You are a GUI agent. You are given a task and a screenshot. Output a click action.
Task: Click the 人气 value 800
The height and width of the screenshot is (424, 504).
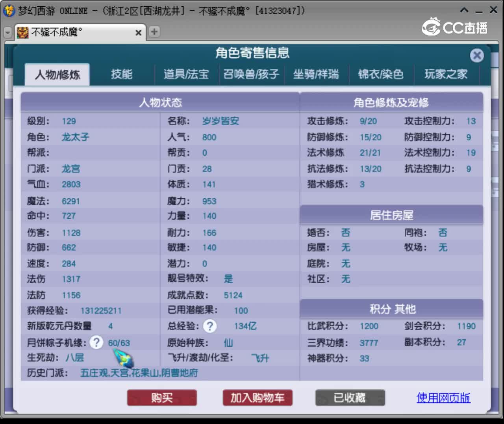(209, 138)
